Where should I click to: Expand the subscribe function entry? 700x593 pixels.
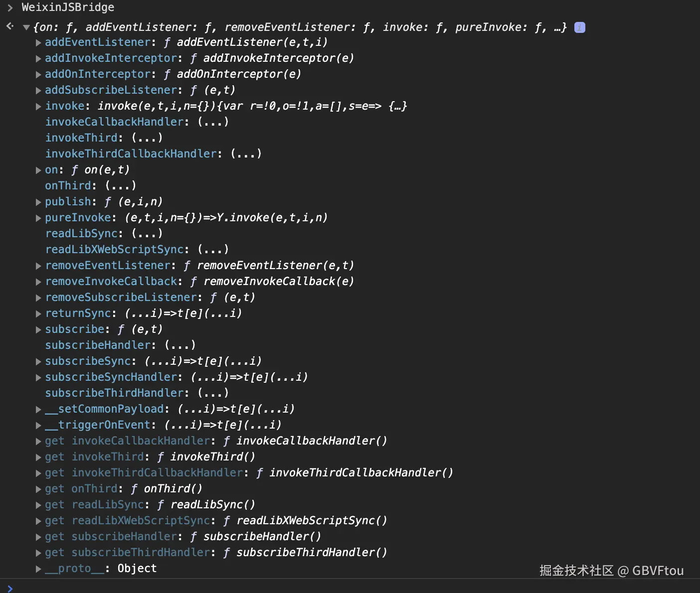[x=38, y=330]
